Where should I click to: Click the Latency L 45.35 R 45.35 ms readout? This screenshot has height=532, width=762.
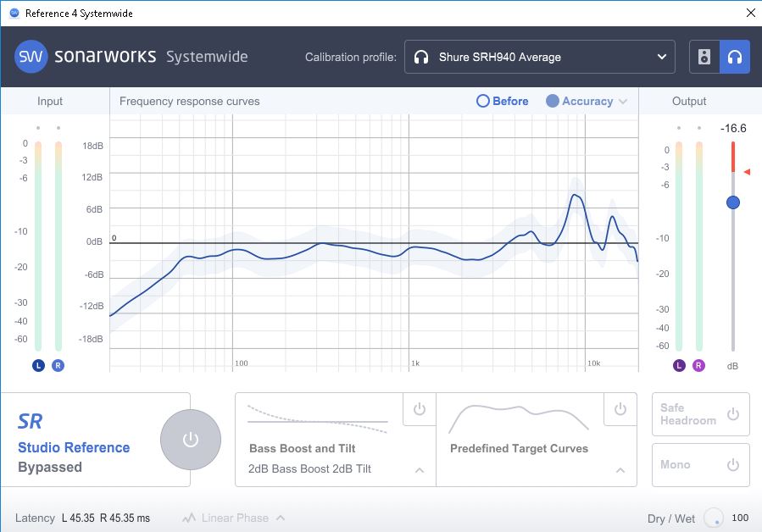(82, 518)
